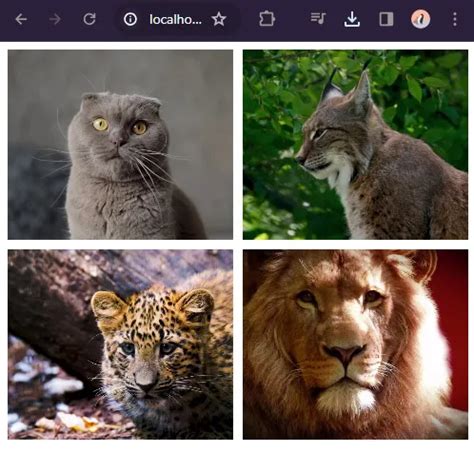Select the gray Scottish Fold cat photo
Screen dimensions: 474x453
click(120, 144)
